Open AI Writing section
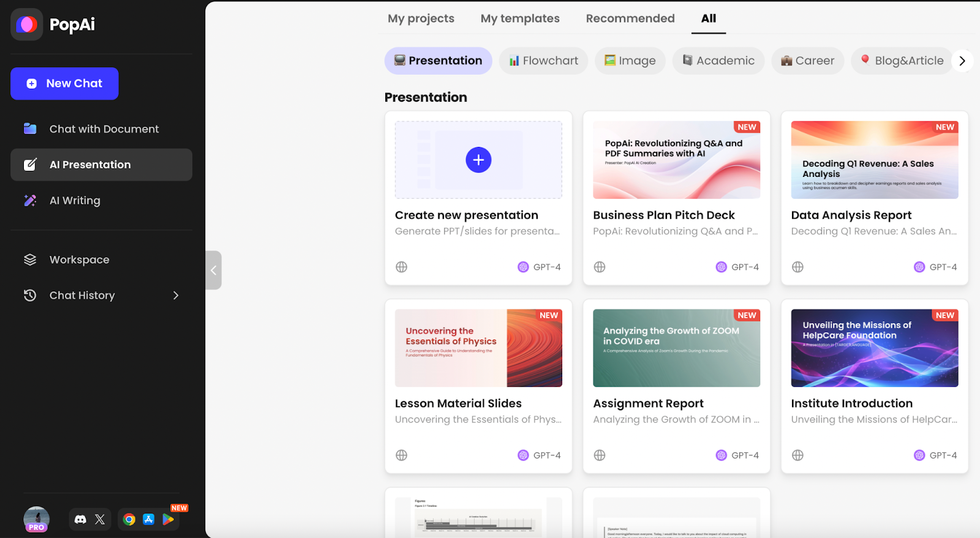Image resolution: width=980 pixels, height=538 pixels. 101,200
